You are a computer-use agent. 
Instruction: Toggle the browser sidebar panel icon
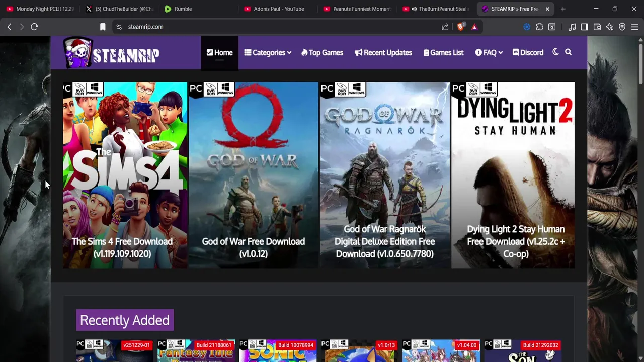(x=584, y=27)
